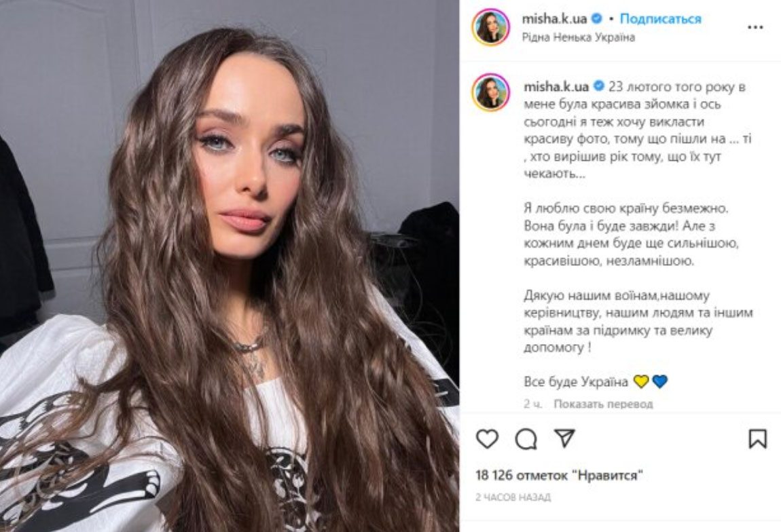This screenshot has height=532, width=781.
Task: Open misha.k.ua username in post header
Action: [554, 19]
